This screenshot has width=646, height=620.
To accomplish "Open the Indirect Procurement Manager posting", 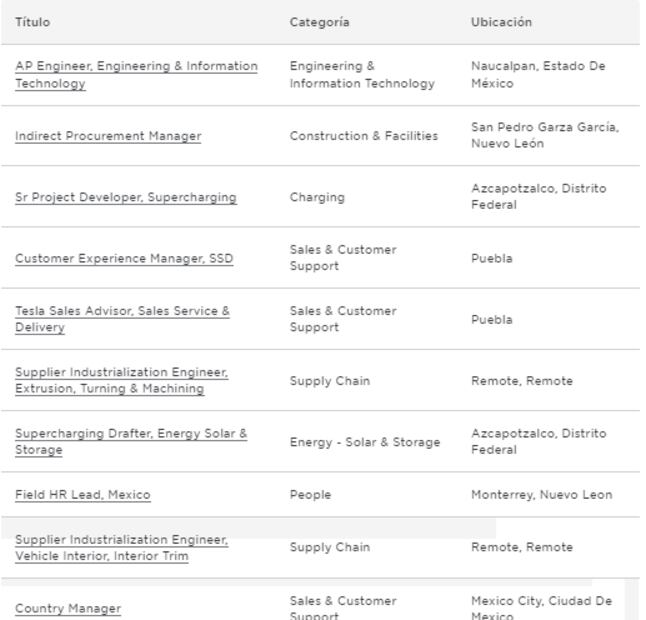I will tap(108, 136).
